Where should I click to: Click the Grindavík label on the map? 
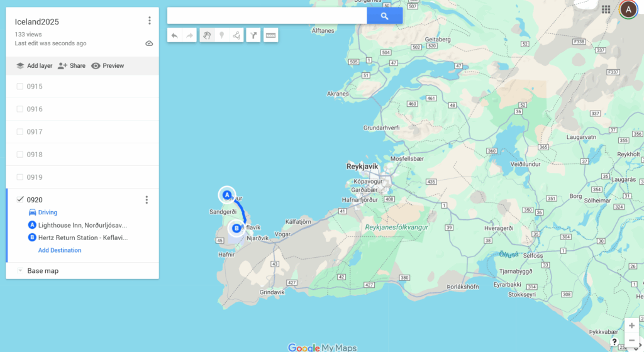272,292
